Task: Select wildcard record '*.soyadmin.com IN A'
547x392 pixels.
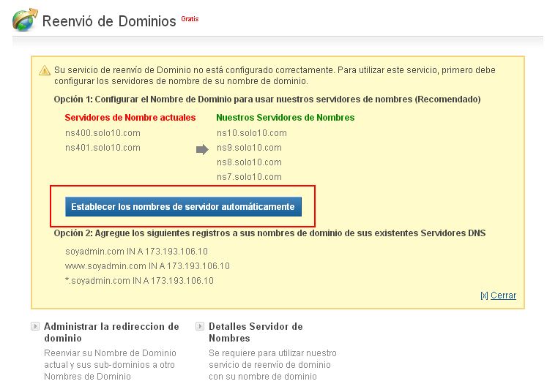Action: coord(139,281)
